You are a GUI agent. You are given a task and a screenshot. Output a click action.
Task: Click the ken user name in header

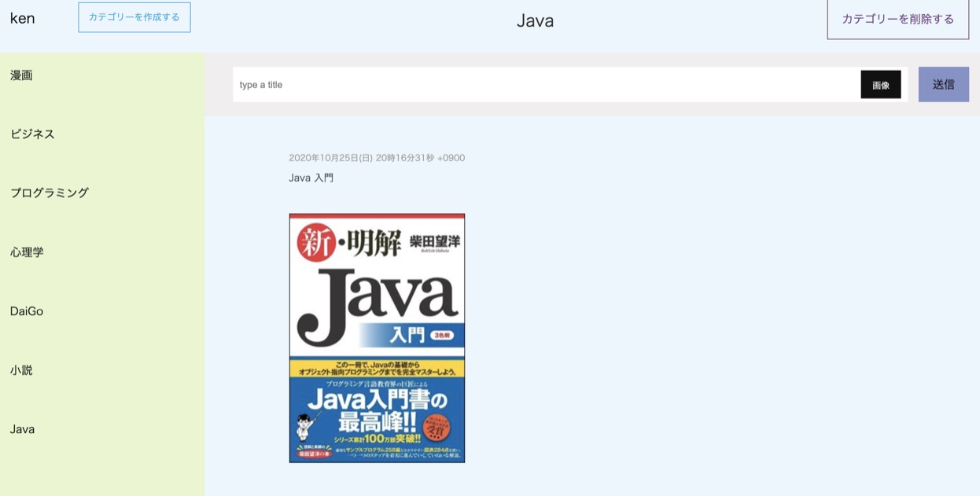click(x=22, y=18)
